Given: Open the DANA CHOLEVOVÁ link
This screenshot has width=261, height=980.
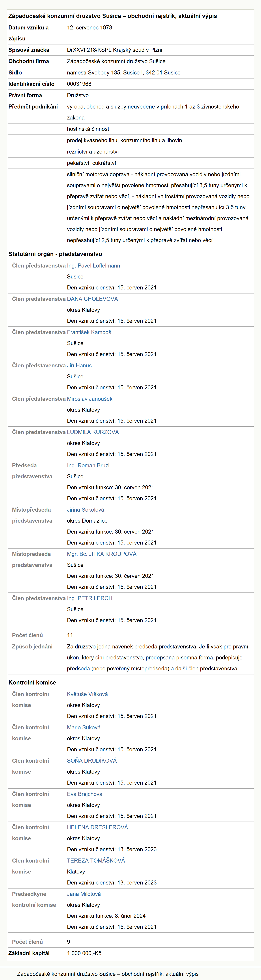Looking at the screenshot, I should pos(92,299).
